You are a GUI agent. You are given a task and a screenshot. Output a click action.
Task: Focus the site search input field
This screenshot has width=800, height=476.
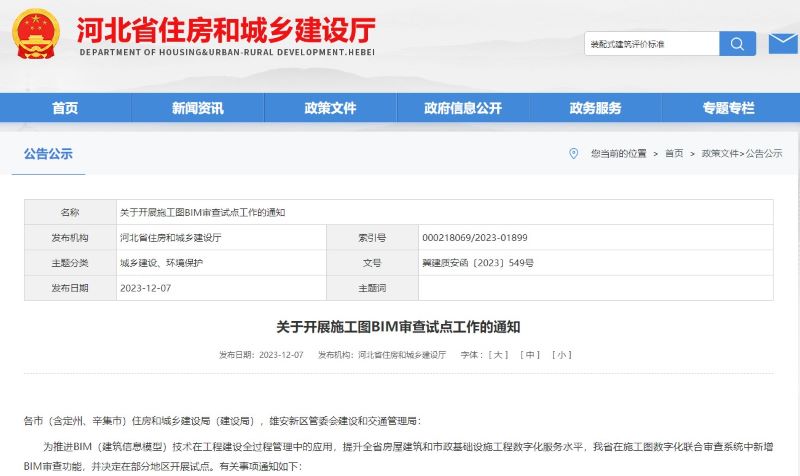pyautogui.click(x=651, y=44)
